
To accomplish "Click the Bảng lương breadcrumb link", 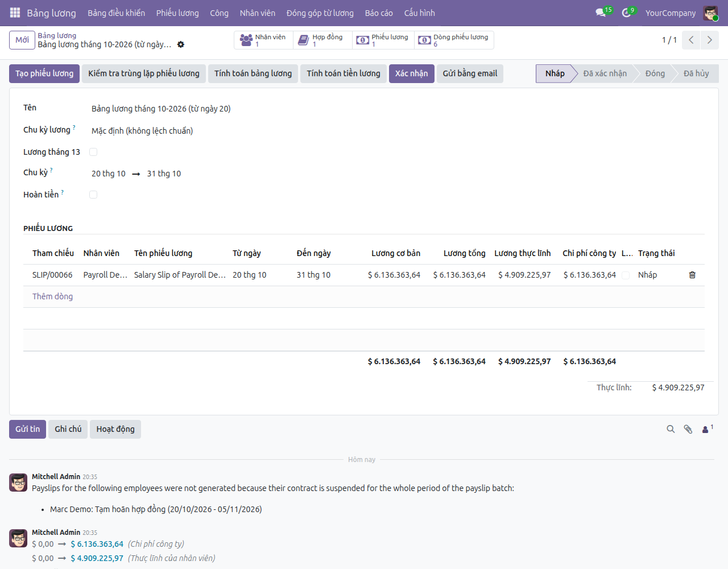I will 57,35.
